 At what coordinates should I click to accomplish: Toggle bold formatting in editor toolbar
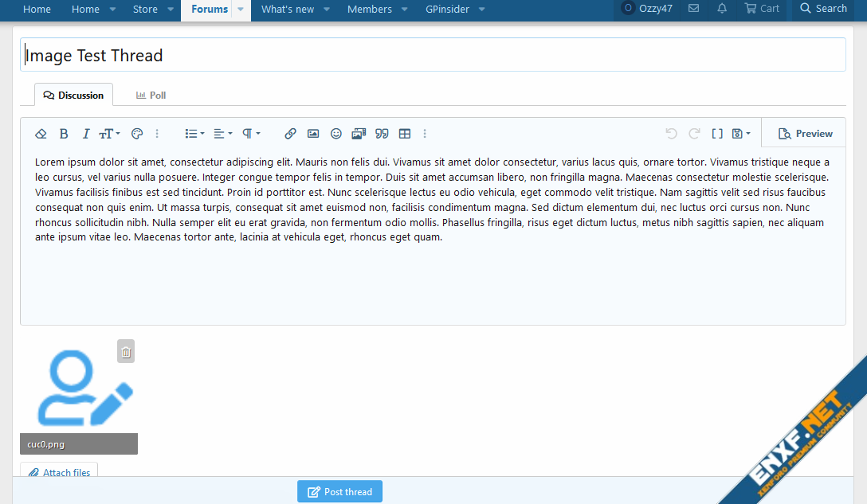(64, 134)
